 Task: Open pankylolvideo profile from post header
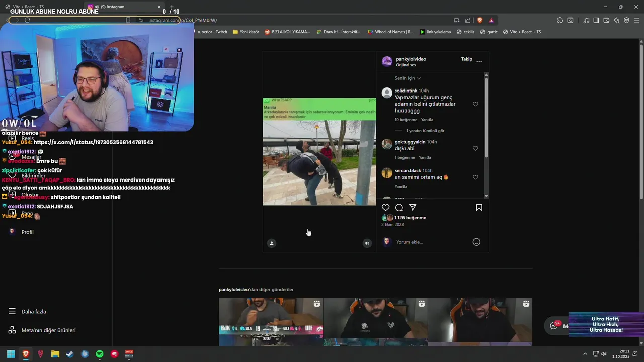tap(411, 59)
